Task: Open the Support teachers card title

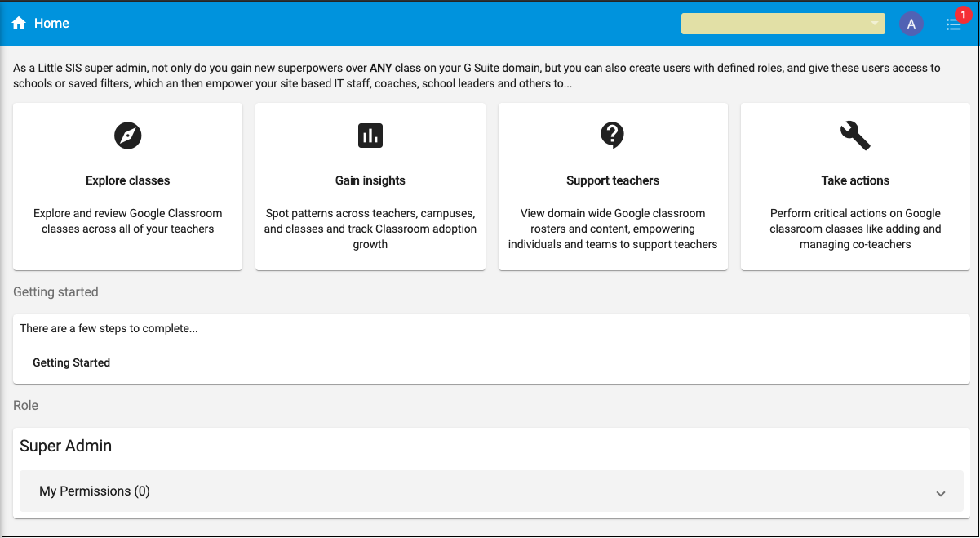Action: [x=613, y=180]
